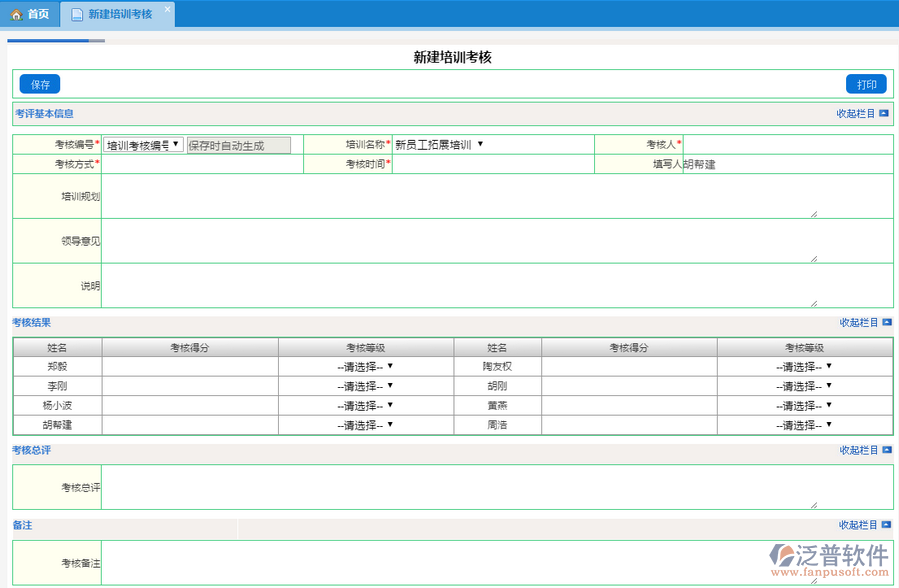This screenshot has height=588, width=899.
Task: Collapse the 考核结果 section icon
Action: [886, 323]
